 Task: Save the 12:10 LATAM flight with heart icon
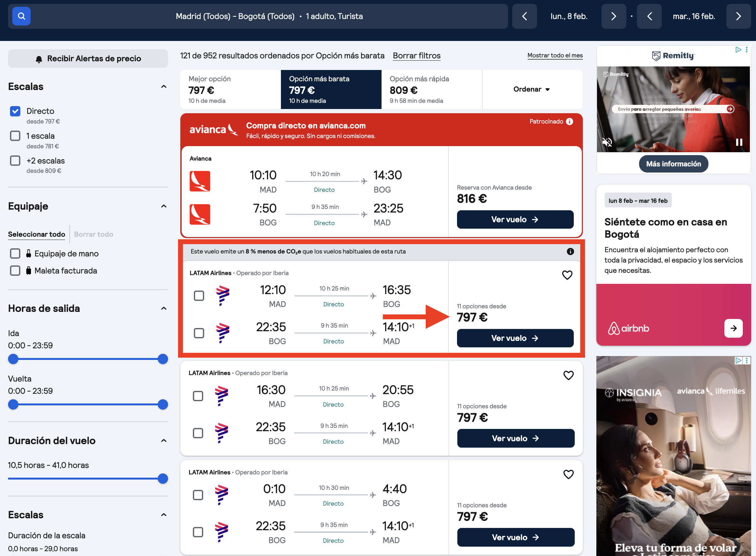click(x=567, y=275)
